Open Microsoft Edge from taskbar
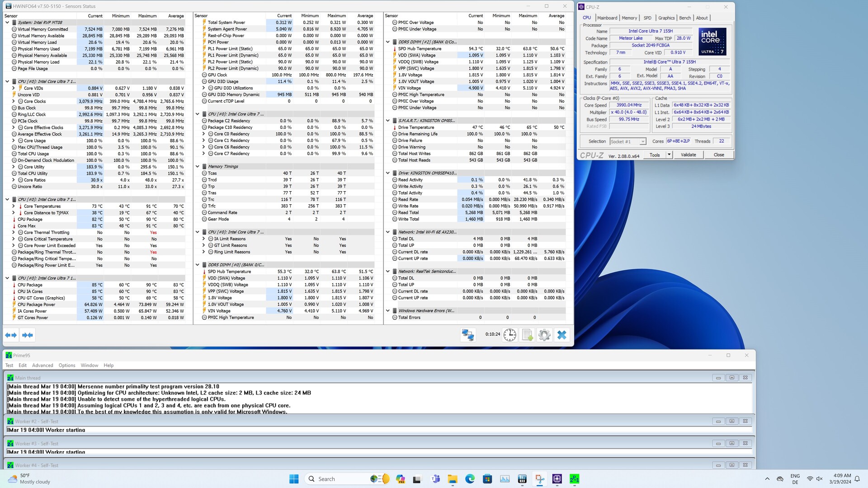The image size is (868, 488). coord(470,479)
